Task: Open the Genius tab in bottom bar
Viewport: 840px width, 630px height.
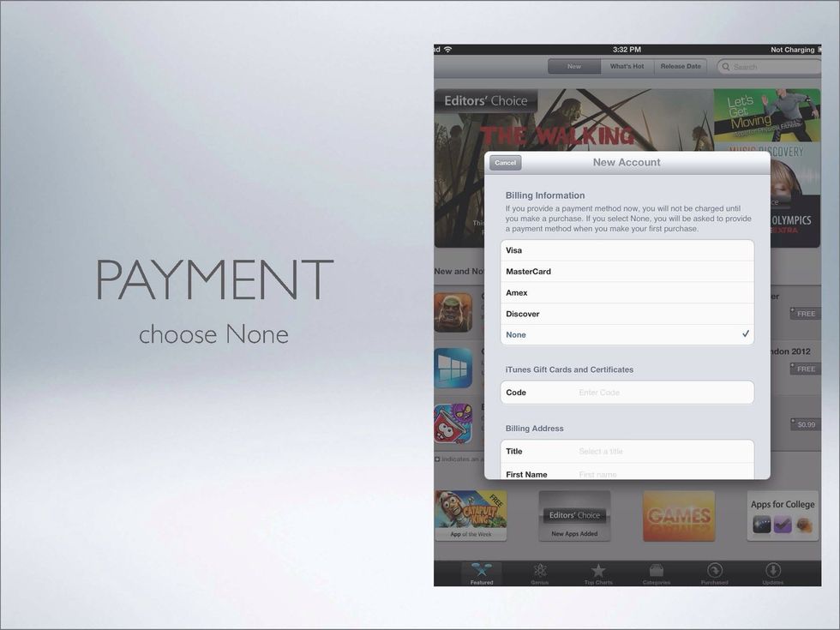Action: (x=539, y=573)
